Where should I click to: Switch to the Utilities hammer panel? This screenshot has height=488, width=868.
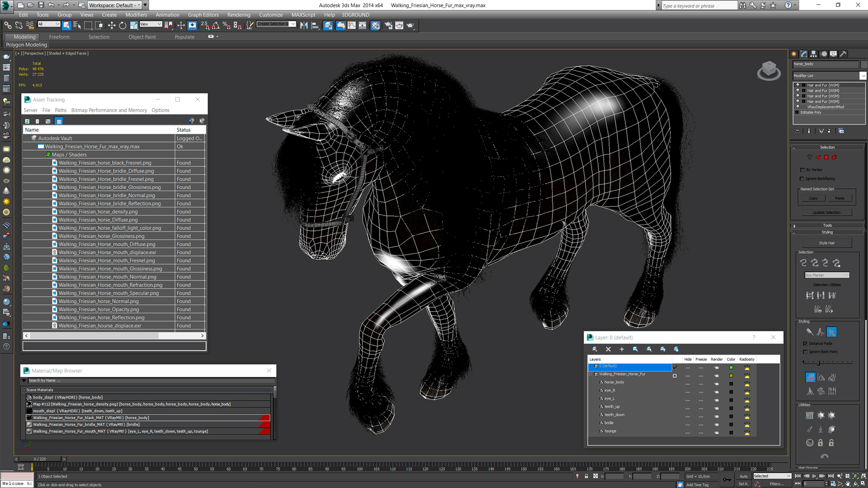click(x=843, y=54)
